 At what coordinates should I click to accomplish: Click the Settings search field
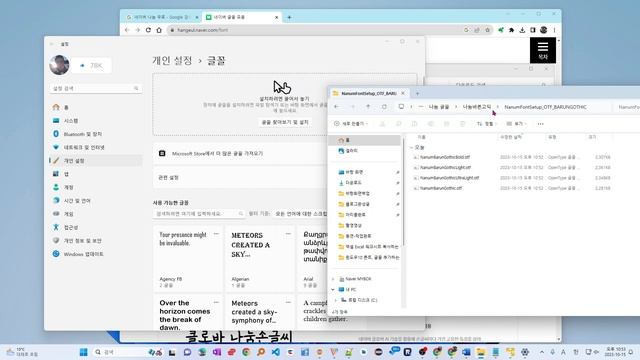pyautogui.click(x=96, y=88)
